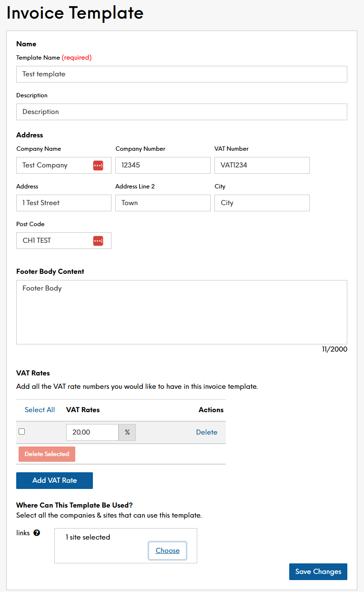This screenshot has height=592, width=364.
Task: Click the Add VAT Rate button
Action: point(54,480)
